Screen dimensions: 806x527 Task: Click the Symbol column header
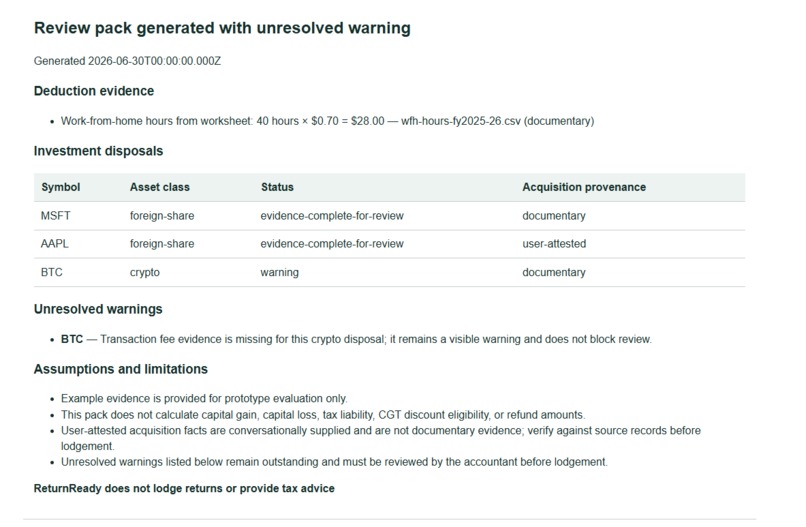61,187
